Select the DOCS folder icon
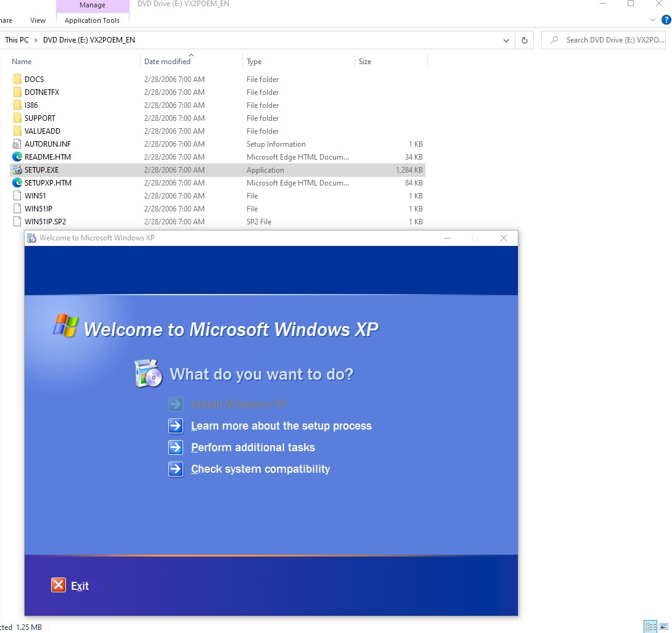 [x=17, y=80]
